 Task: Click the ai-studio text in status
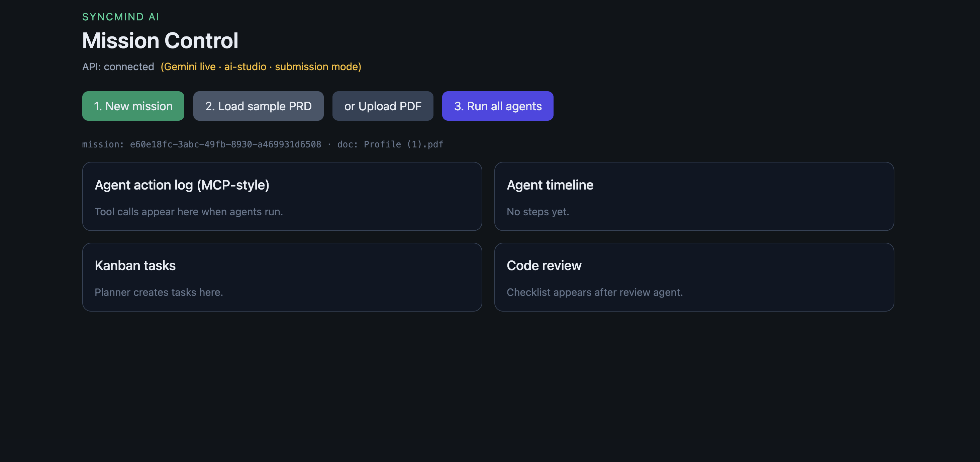click(x=245, y=67)
